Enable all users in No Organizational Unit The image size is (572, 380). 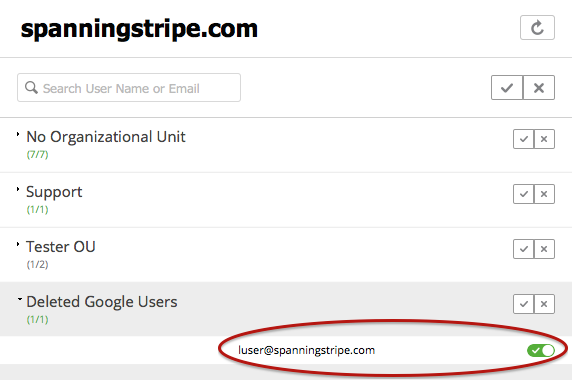(x=523, y=139)
